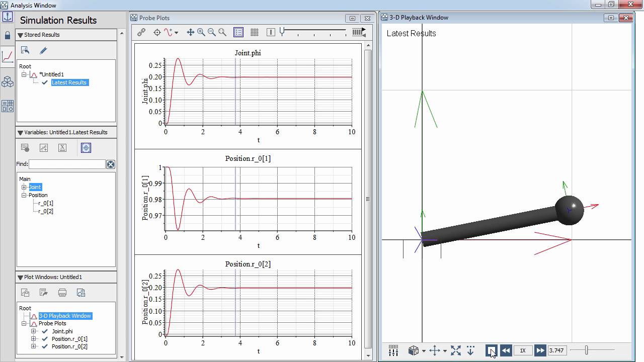Collapse the Stored Results section

20,35
